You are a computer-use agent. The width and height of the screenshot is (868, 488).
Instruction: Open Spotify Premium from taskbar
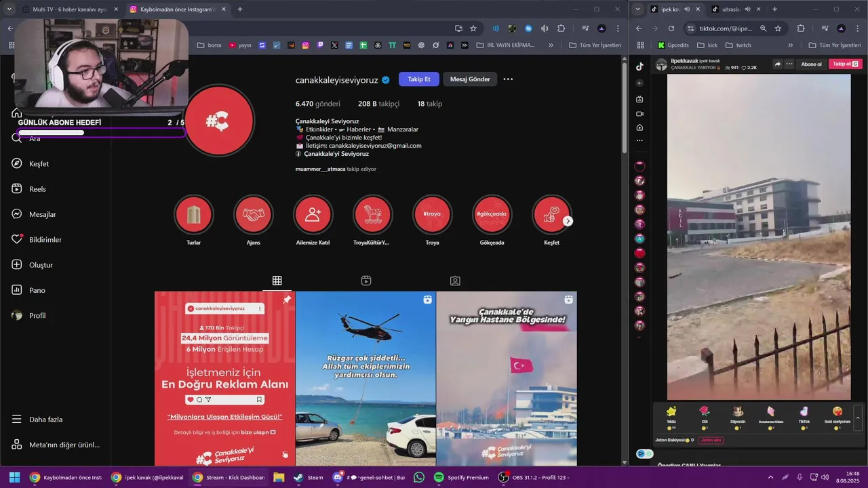point(461,477)
